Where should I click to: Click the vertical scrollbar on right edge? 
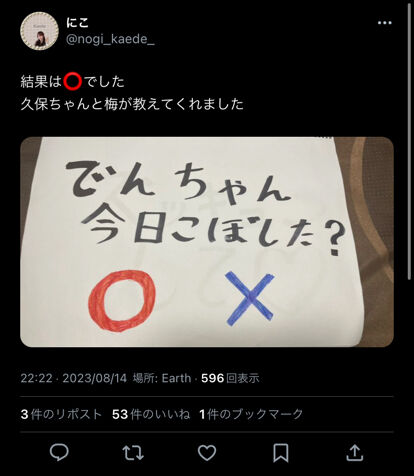pyautogui.click(x=410, y=142)
